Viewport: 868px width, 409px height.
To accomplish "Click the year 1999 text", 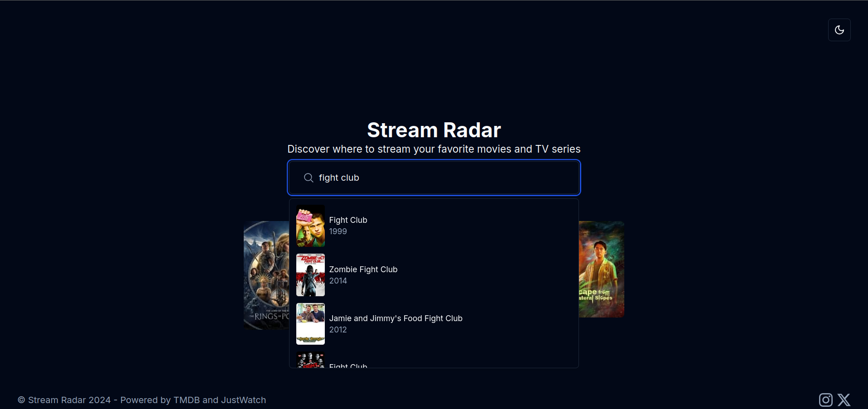I will (338, 231).
